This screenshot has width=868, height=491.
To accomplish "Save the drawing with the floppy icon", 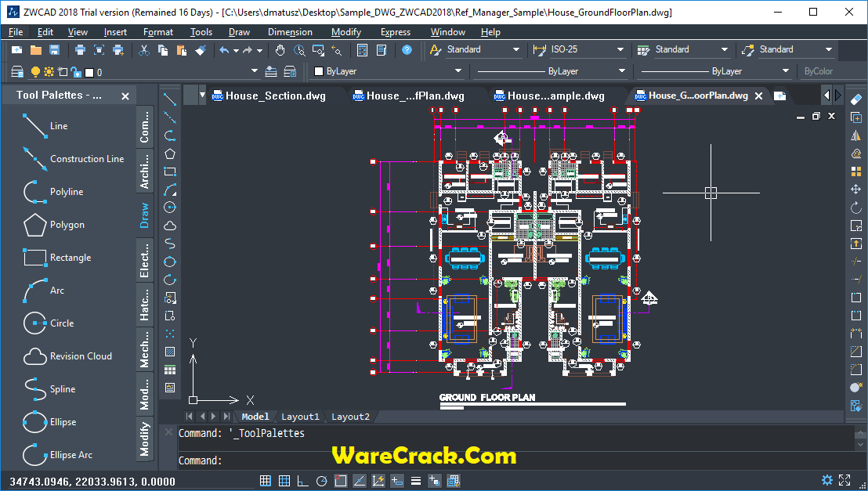I will (x=54, y=50).
